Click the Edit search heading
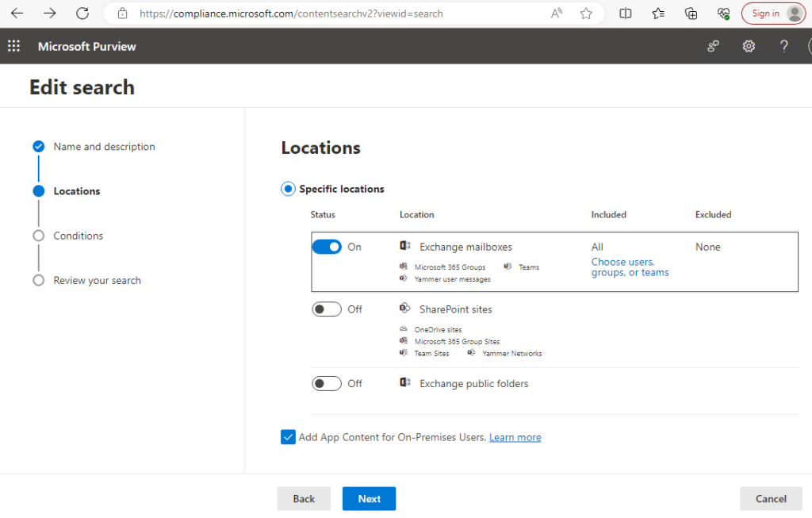Image resolution: width=812 pixels, height=518 pixels. [x=82, y=87]
